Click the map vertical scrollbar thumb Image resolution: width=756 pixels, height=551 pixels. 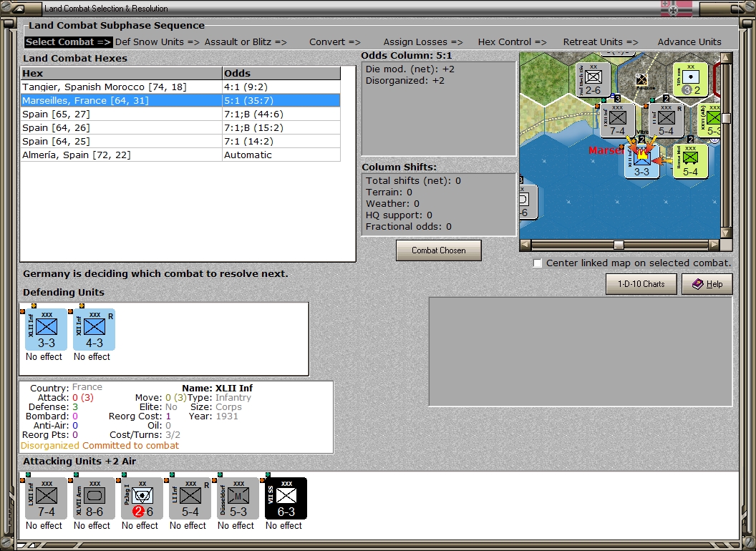pos(727,118)
